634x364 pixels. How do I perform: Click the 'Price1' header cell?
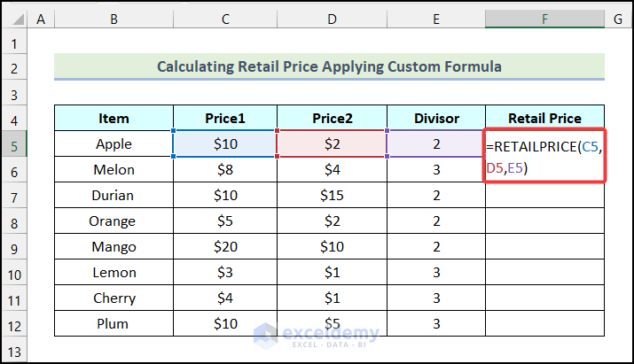pyautogui.click(x=225, y=118)
